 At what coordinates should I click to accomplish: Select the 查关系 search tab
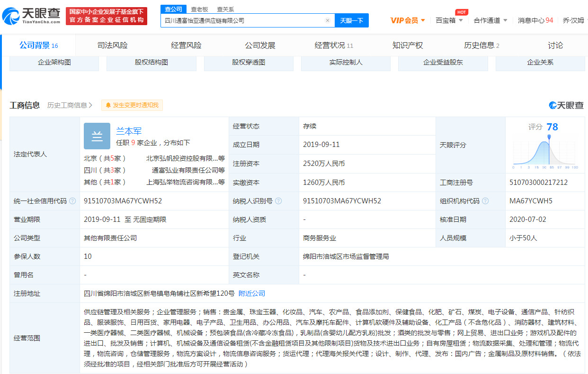pyautogui.click(x=225, y=9)
